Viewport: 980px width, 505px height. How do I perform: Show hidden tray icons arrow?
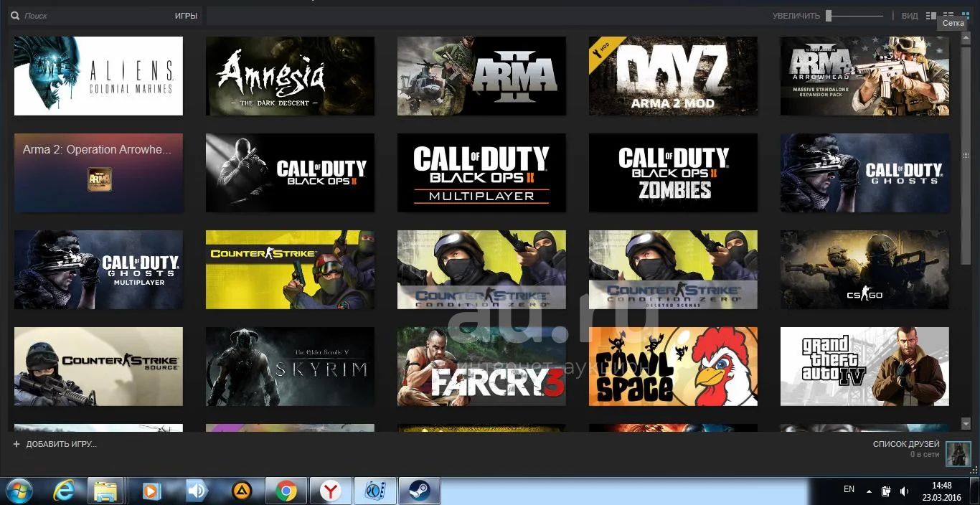[870, 491]
